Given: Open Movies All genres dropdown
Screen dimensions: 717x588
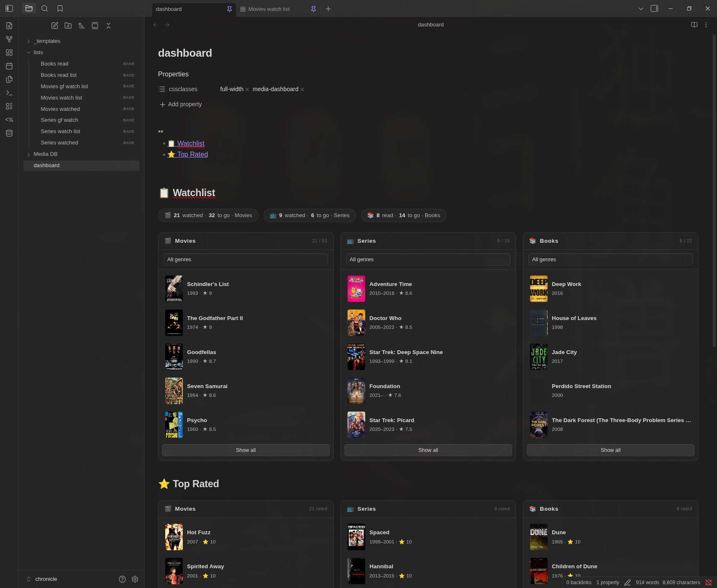Looking at the screenshot, I should pyautogui.click(x=246, y=260).
